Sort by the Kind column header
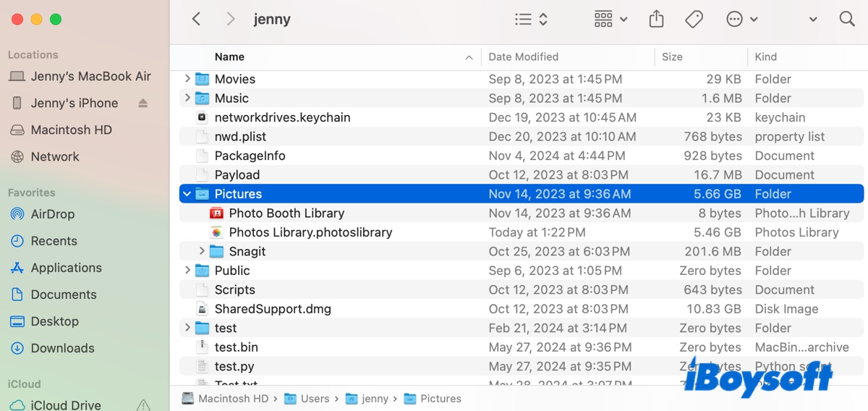Viewport: 868px width, 411px height. [x=766, y=56]
